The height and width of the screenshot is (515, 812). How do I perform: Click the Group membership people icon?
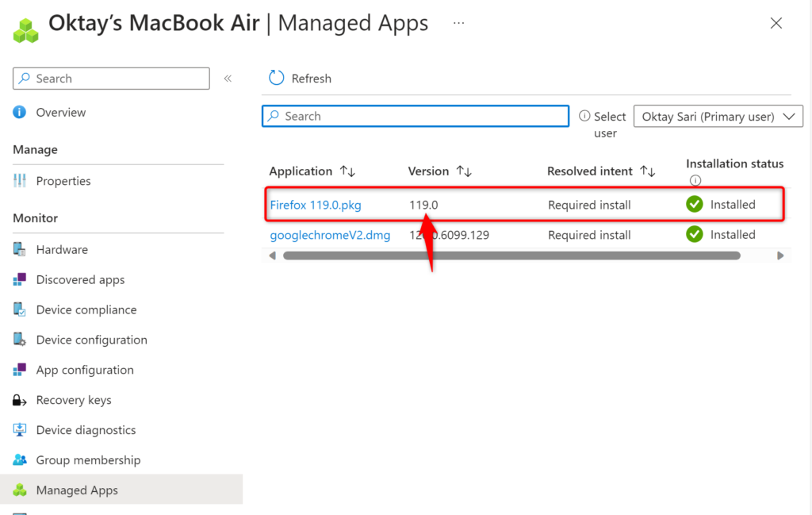pyautogui.click(x=20, y=459)
